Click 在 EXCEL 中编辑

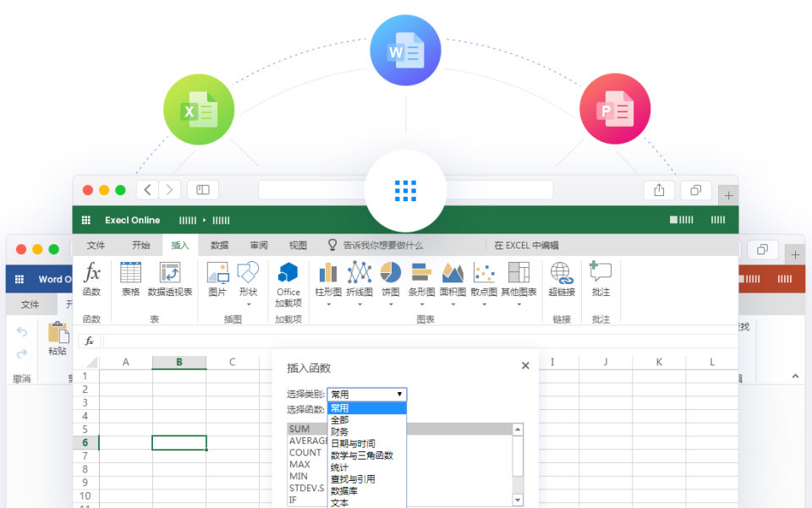[526, 245]
